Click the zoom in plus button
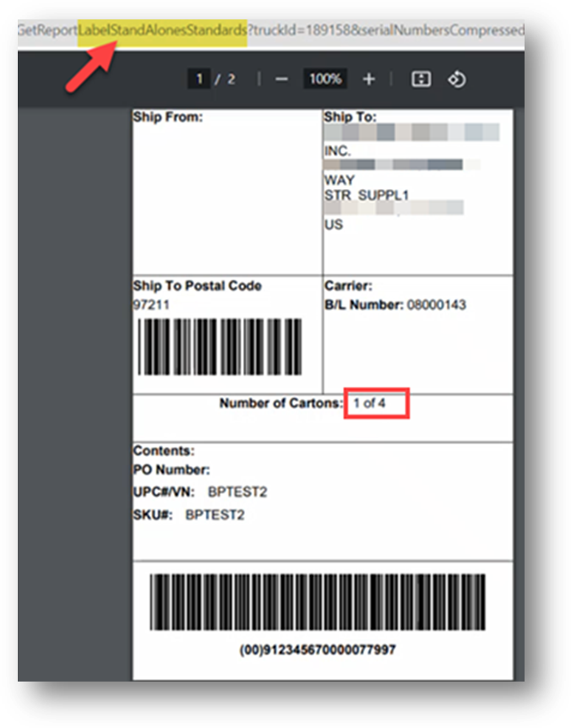This screenshot has width=571, height=728. (368, 79)
